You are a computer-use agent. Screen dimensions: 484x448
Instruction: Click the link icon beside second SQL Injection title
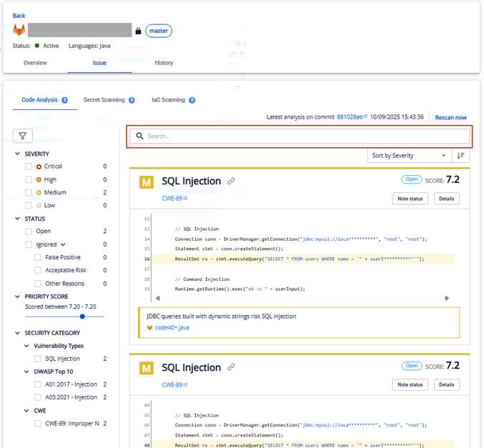(231, 367)
